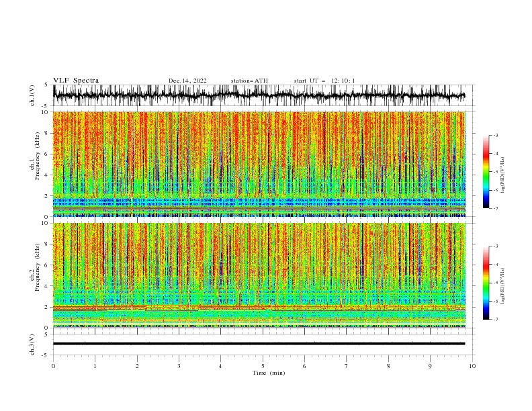Screen dimensions: 532x411
Task: Click the "5" tick under the time axis
Action: click(263, 366)
